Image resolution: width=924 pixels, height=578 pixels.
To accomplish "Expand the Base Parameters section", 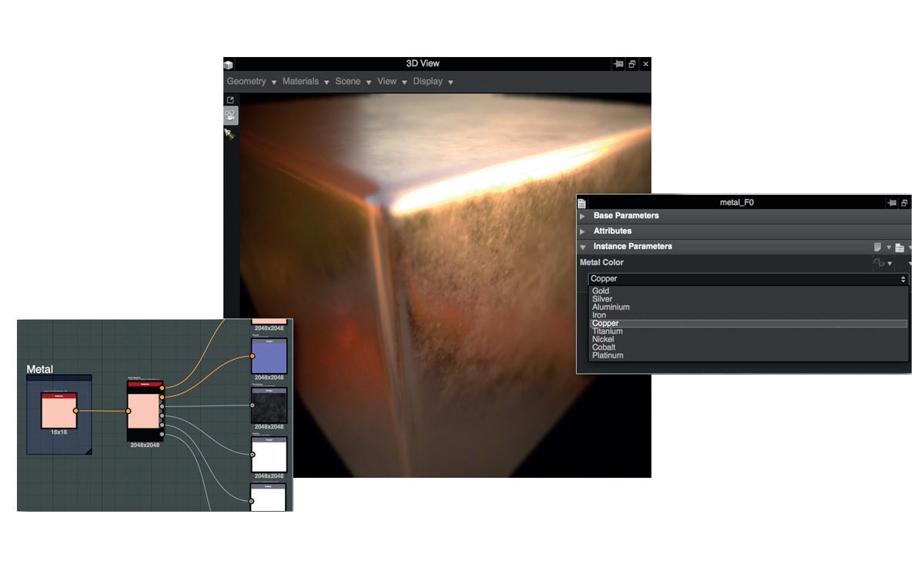I will (x=583, y=217).
